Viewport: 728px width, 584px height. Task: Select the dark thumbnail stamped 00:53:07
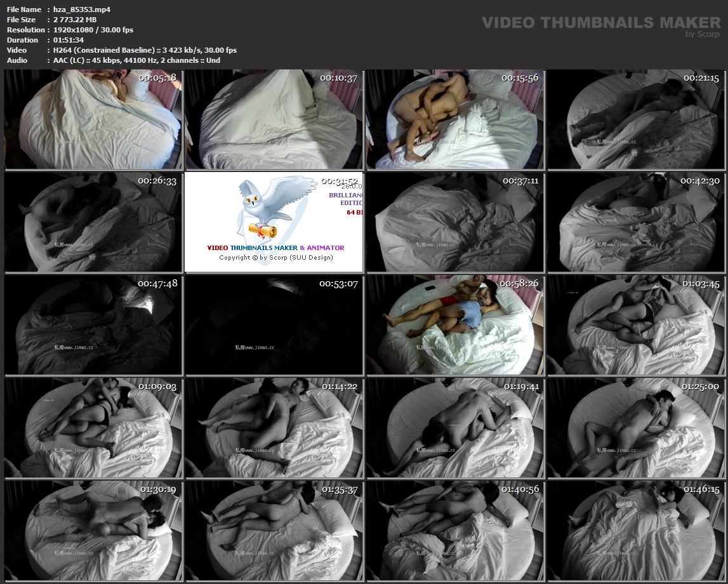point(274,325)
